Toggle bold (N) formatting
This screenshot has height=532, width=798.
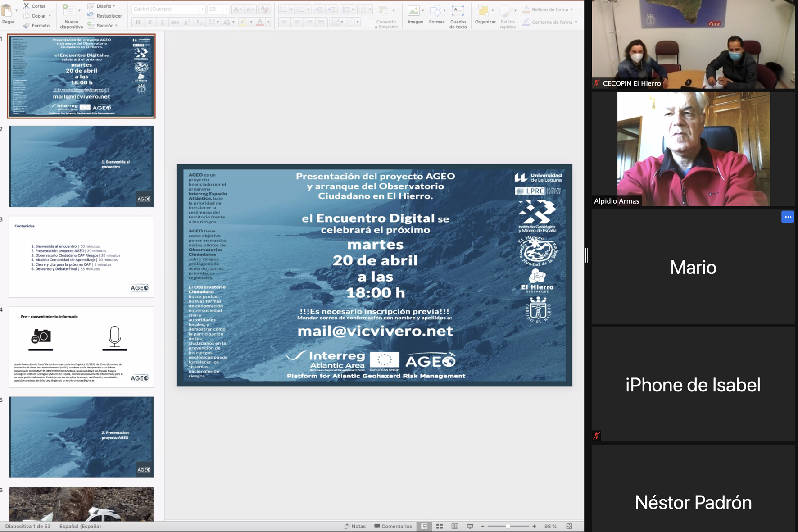[x=138, y=22]
